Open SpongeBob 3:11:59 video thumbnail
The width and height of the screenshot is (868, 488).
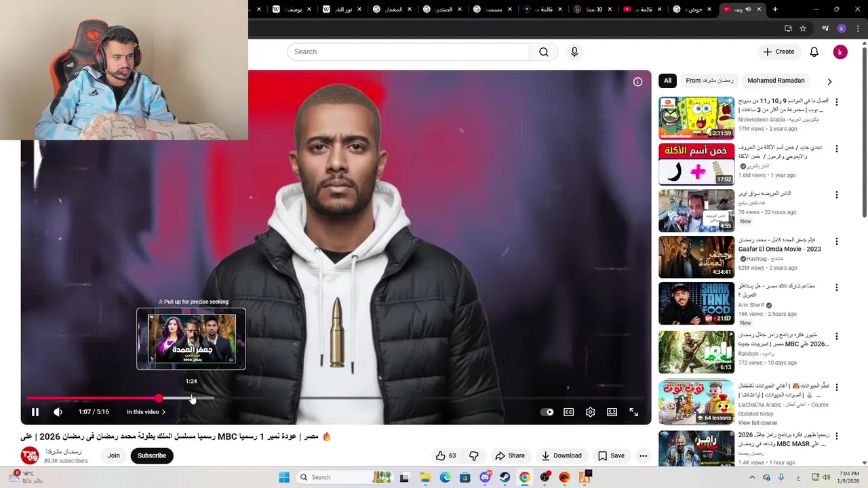pos(696,118)
